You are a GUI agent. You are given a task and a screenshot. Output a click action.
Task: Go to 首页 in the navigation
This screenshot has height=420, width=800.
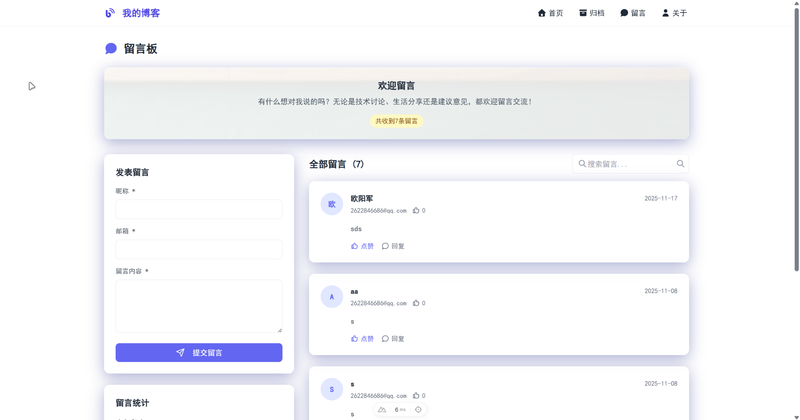(551, 13)
